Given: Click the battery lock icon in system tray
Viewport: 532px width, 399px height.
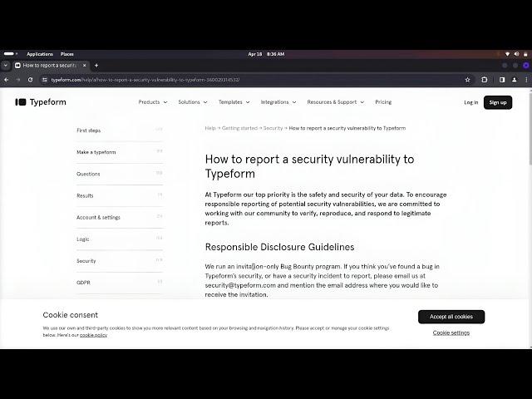Looking at the screenshot, I should [525, 54].
